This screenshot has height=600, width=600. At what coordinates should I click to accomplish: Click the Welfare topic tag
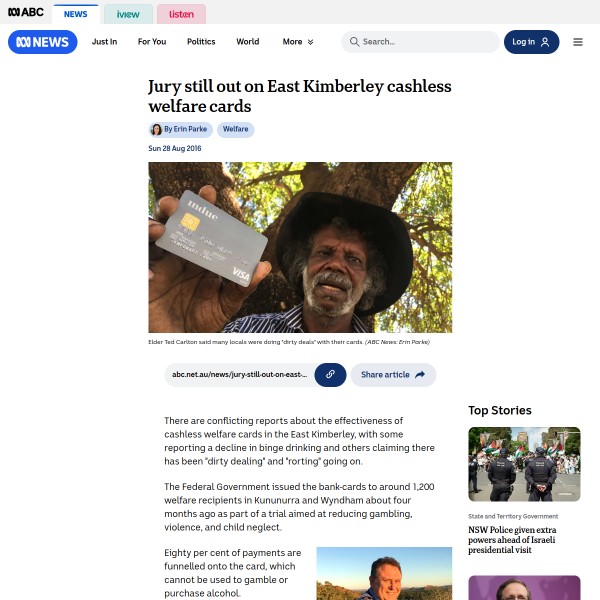point(235,129)
